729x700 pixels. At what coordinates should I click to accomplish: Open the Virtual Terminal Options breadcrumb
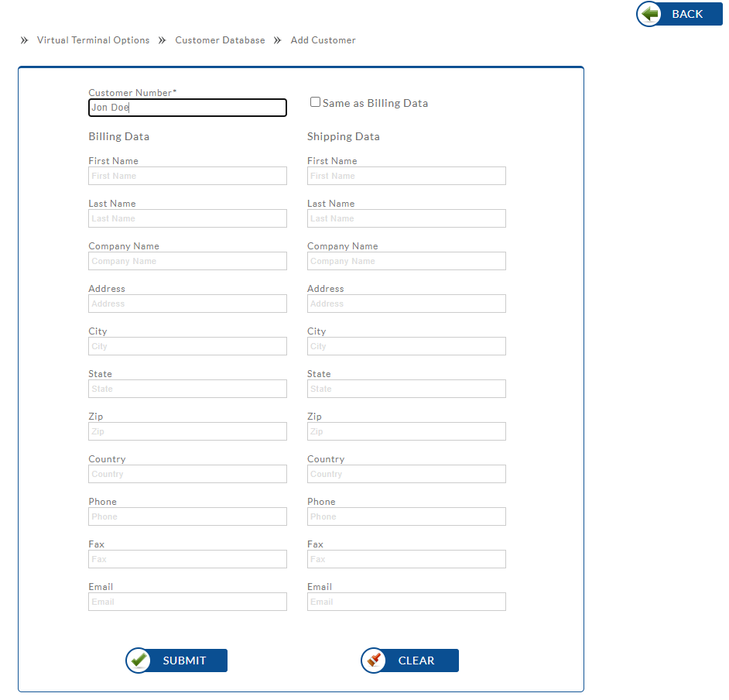[x=93, y=40]
